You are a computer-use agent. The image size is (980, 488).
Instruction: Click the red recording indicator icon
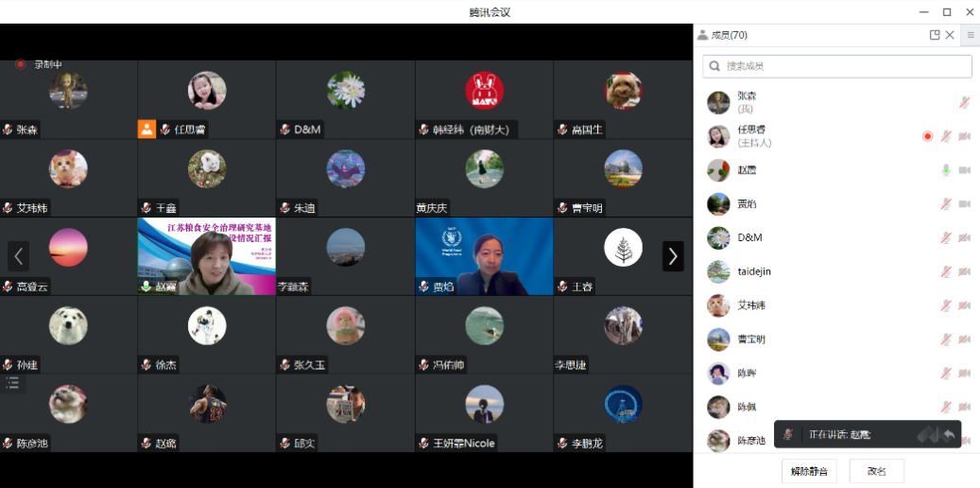(20, 64)
